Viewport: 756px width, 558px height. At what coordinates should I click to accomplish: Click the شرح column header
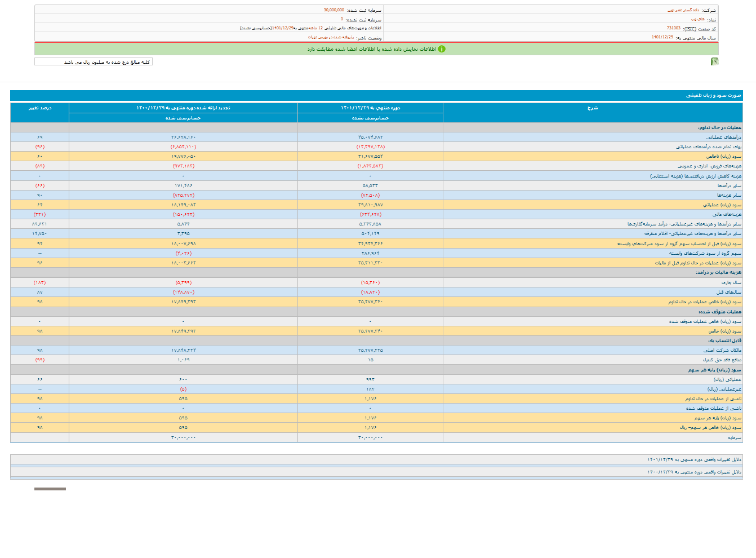(592, 108)
